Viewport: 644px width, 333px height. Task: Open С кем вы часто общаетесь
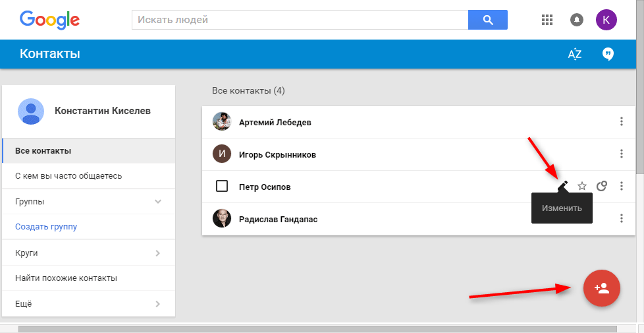(x=68, y=176)
